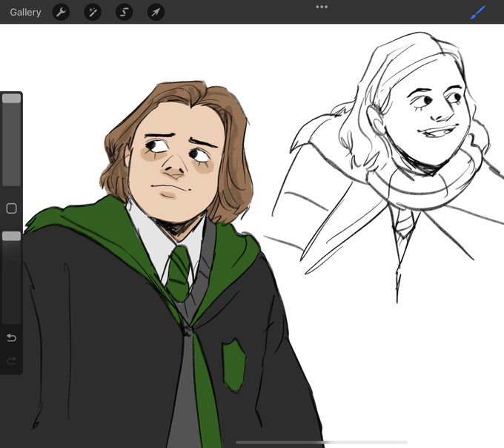This screenshot has height=448, width=504.
Task: Click the brush size slider handle
Action: [11, 99]
